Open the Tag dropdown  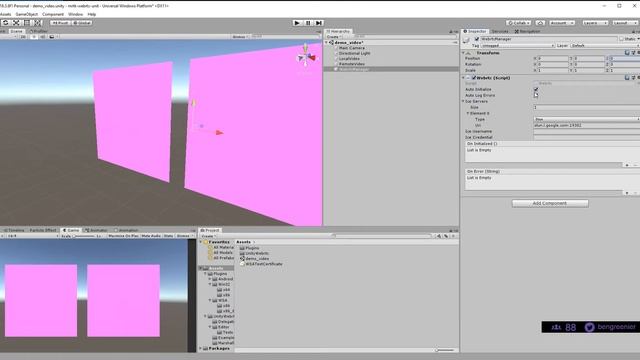[518, 46]
